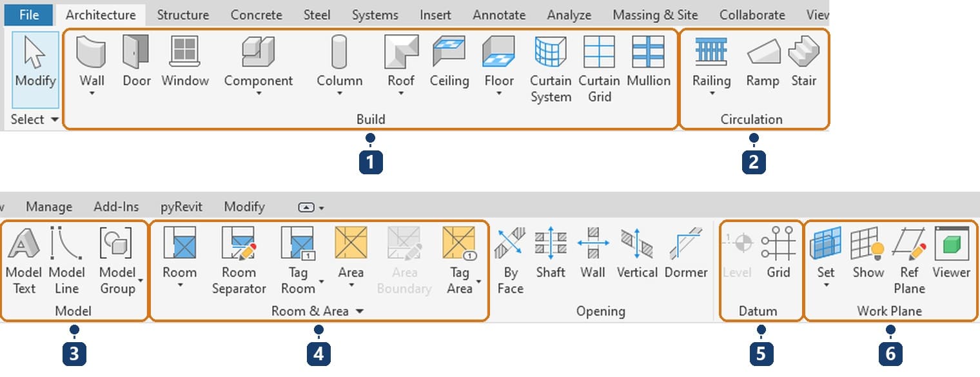Viewport: 980px width, 377px height.
Task: Select the Wall opening tool
Action: pos(593,253)
